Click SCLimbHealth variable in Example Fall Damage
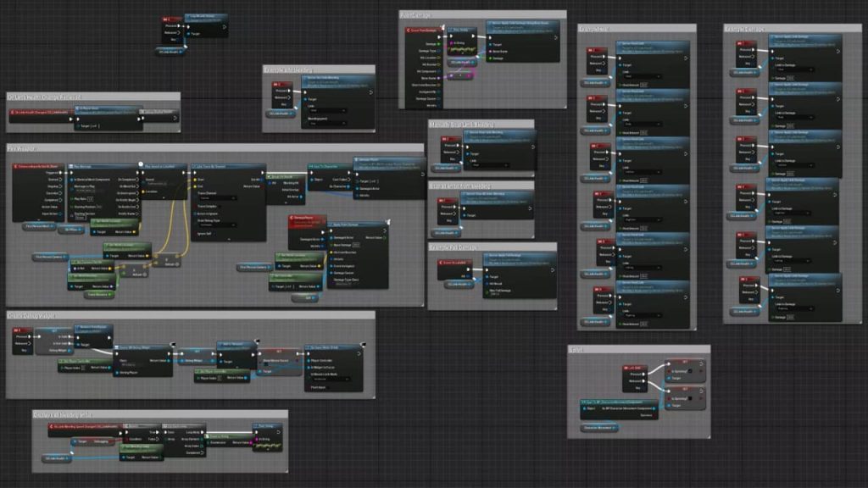This screenshot has height=488, width=868. click(459, 285)
